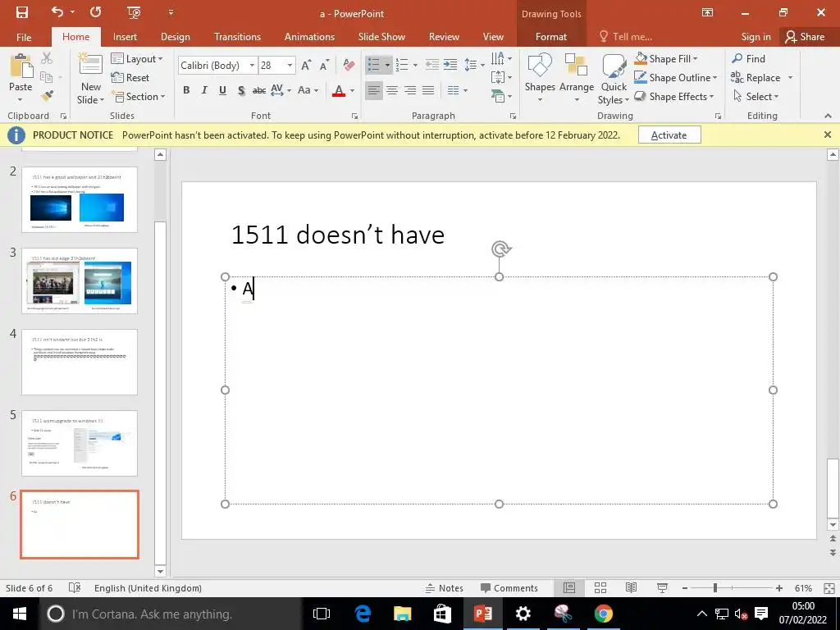Image resolution: width=840 pixels, height=630 pixels.
Task: Select slide 3 thumbnail
Action: click(80, 281)
